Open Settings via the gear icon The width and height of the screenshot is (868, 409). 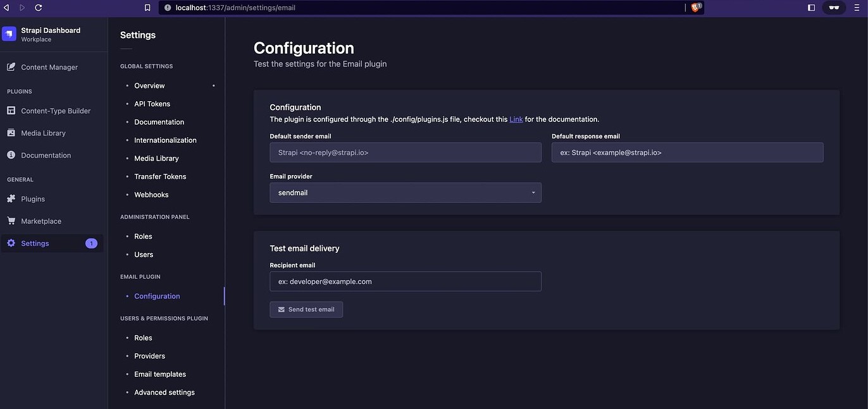(10, 243)
